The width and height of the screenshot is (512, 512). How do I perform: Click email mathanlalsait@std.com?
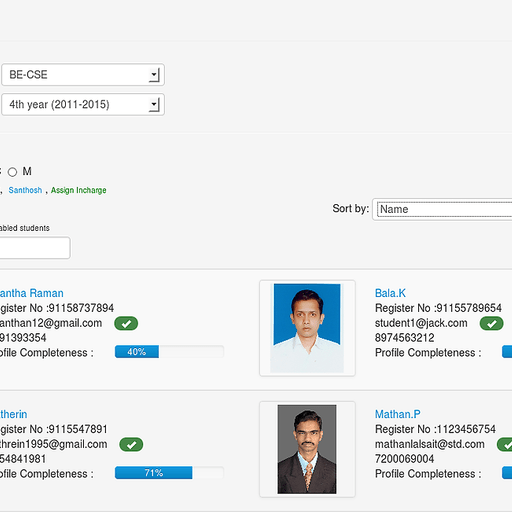[430, 444]
